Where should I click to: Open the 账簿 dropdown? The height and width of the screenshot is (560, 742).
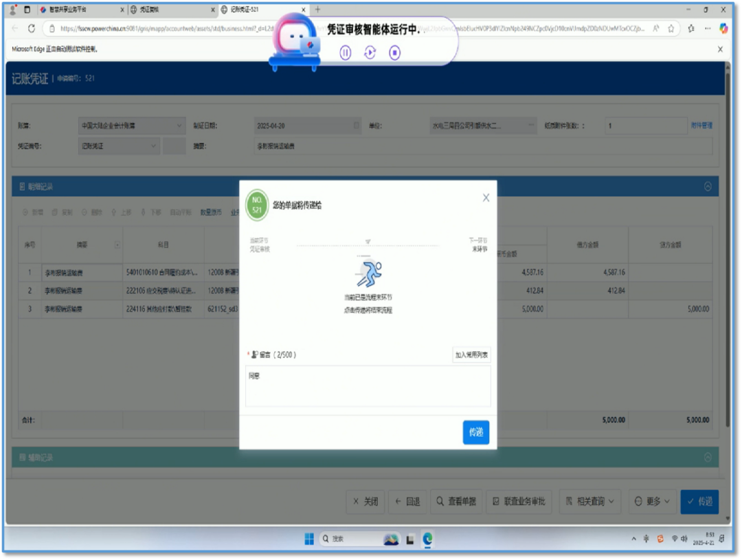click(131, 126)
